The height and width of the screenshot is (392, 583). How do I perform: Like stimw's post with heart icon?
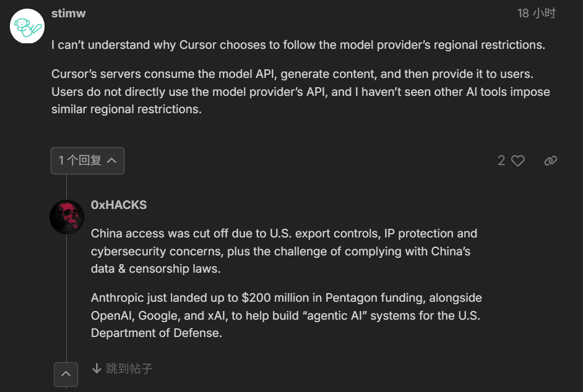[517, 161]
